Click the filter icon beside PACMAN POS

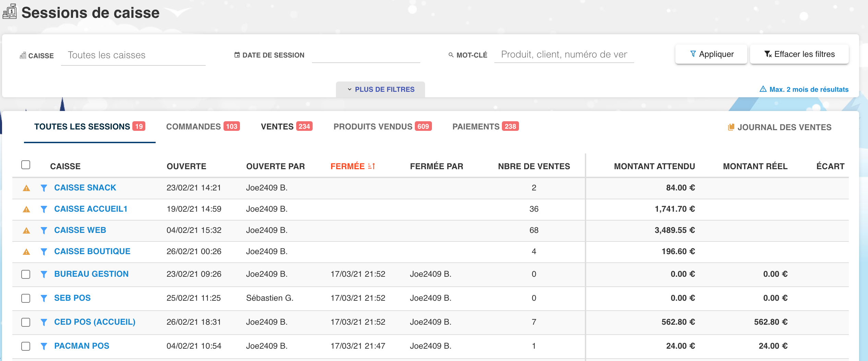(x=44, y=346)
